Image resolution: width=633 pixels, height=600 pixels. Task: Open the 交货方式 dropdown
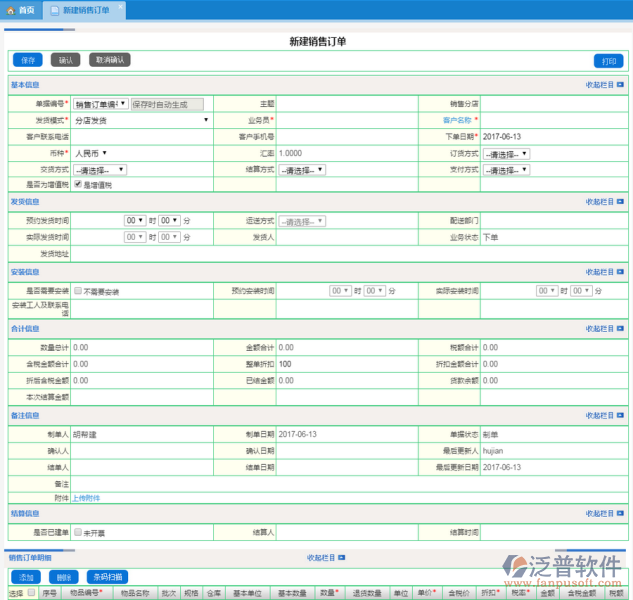(x=100, y=170)
